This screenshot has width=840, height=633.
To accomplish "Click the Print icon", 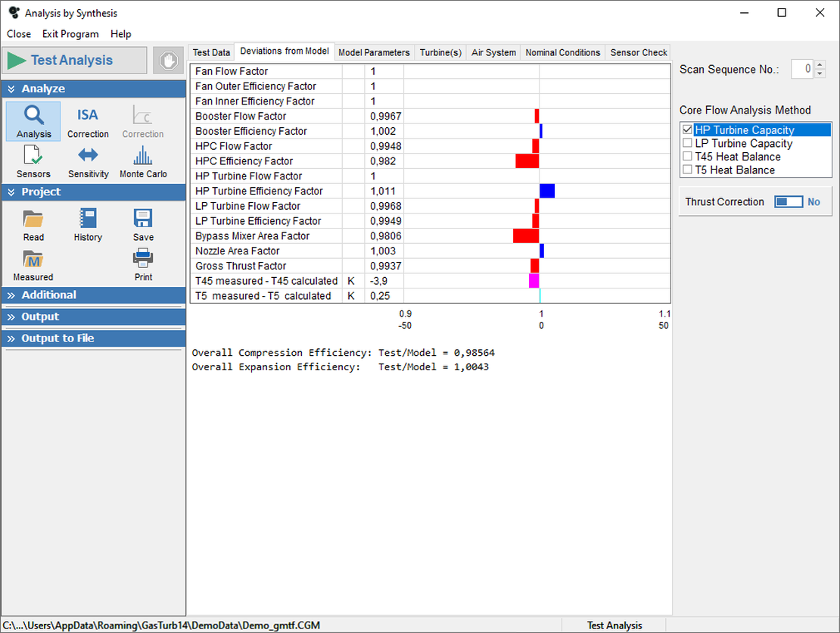I will point(143,265).
